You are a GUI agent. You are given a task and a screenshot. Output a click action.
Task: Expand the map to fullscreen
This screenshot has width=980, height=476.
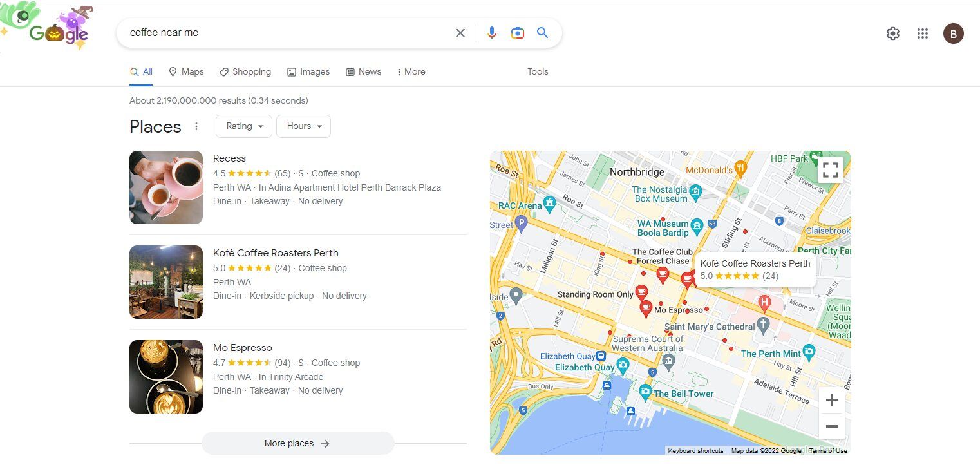click(x=831, y=169)
